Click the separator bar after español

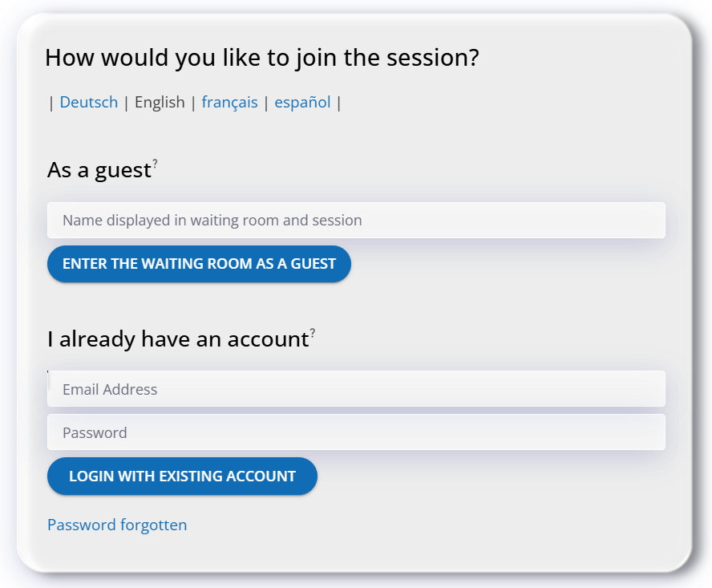(x=338, y=103)
